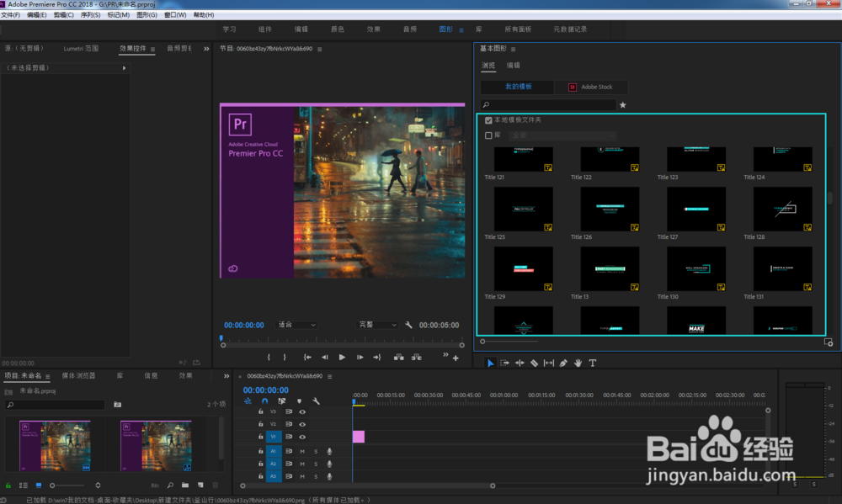
Task: Toggle linked selection in timeline
Action: tap(282, 401)
